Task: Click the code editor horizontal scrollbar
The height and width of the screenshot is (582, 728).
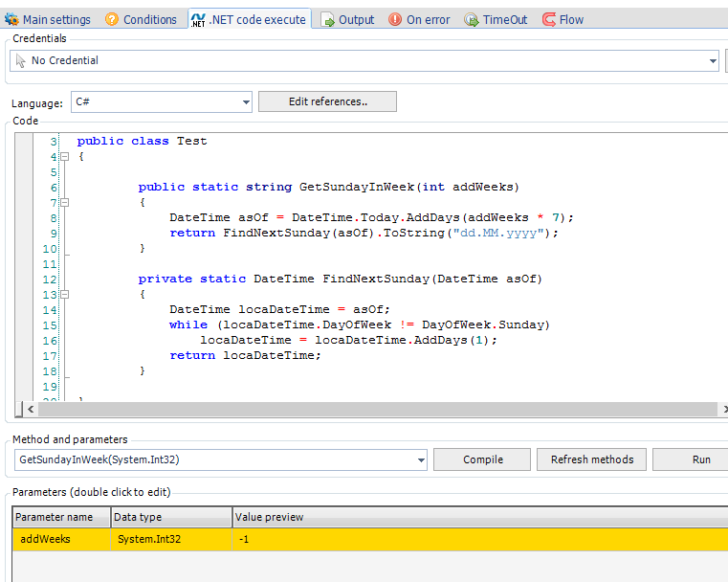Action: 373,409
